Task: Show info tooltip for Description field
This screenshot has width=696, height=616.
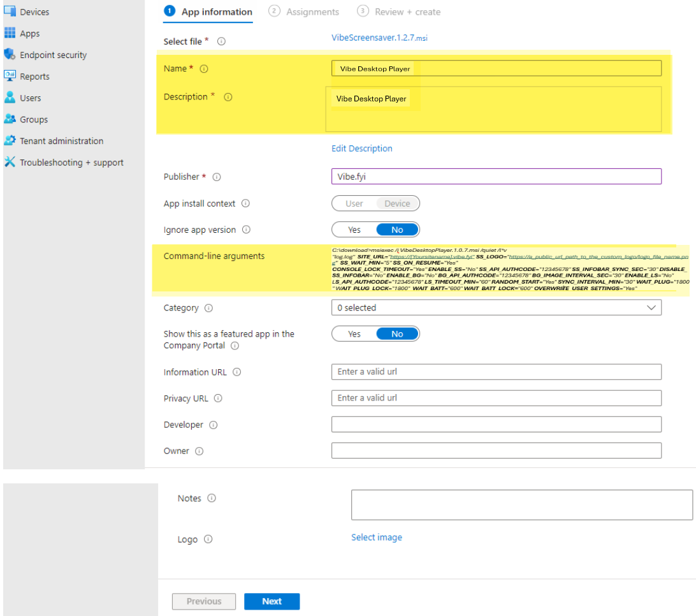Action: coord(228,97)
